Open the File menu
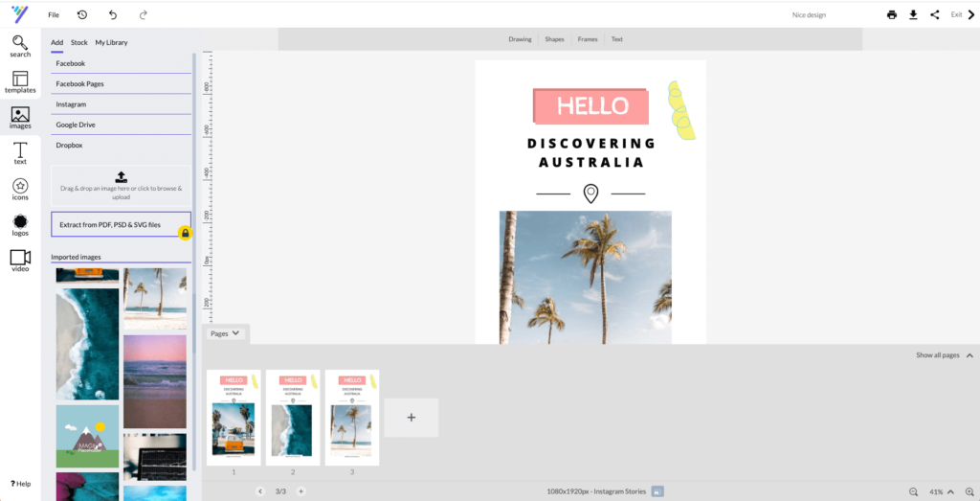980x501 pixels. [54, 15]
